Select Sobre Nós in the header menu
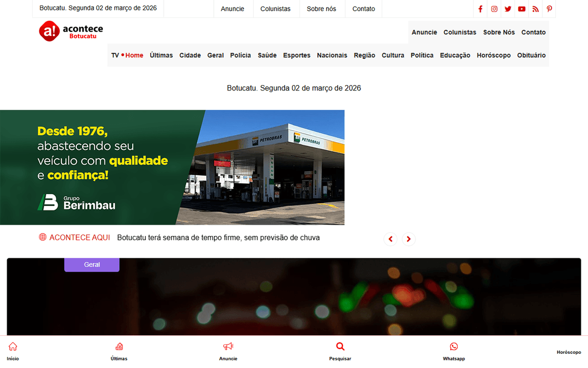 (x=499, y=32)
